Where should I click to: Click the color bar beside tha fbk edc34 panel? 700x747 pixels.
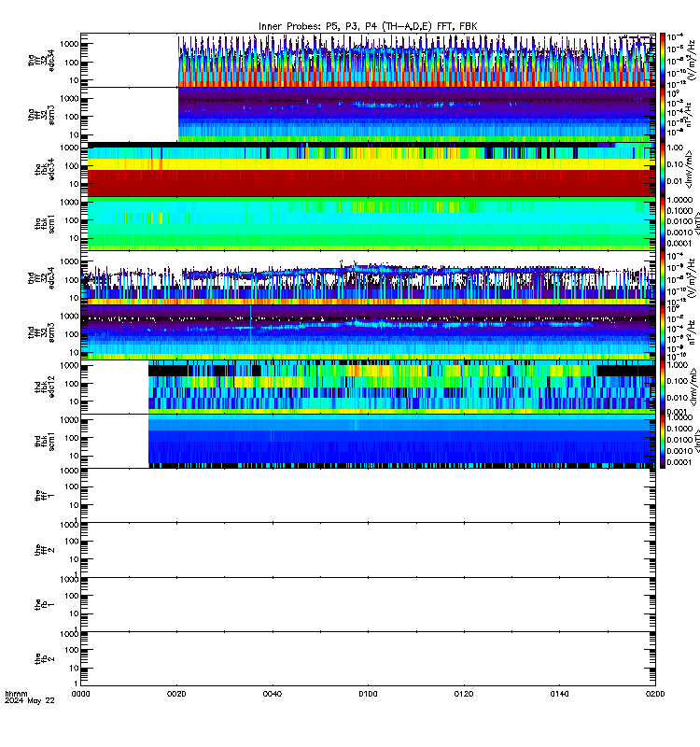(663, 169)
